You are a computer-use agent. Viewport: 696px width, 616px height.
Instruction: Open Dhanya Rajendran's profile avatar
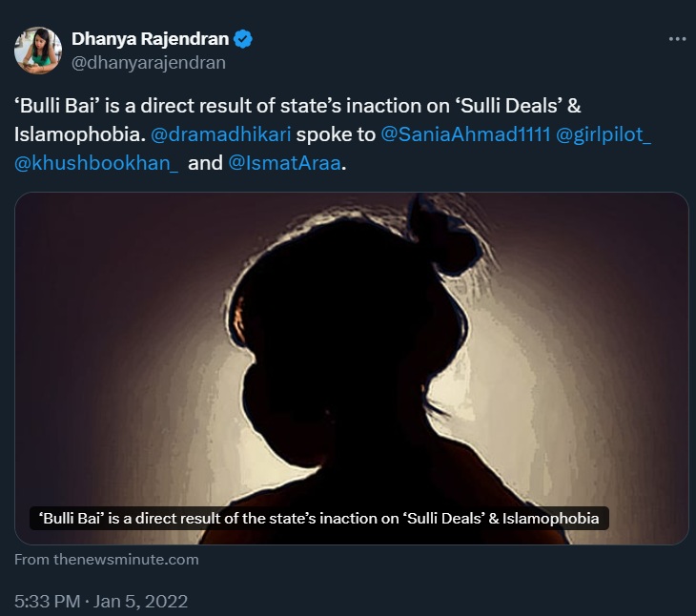(38, 51)
